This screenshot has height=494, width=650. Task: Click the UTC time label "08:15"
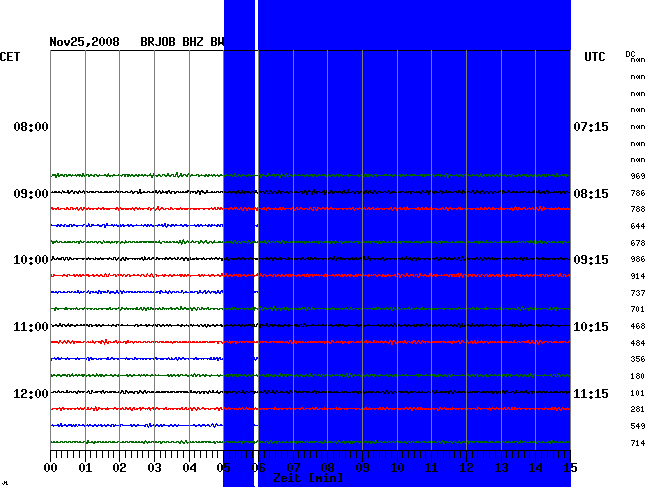tap(591, 194)
